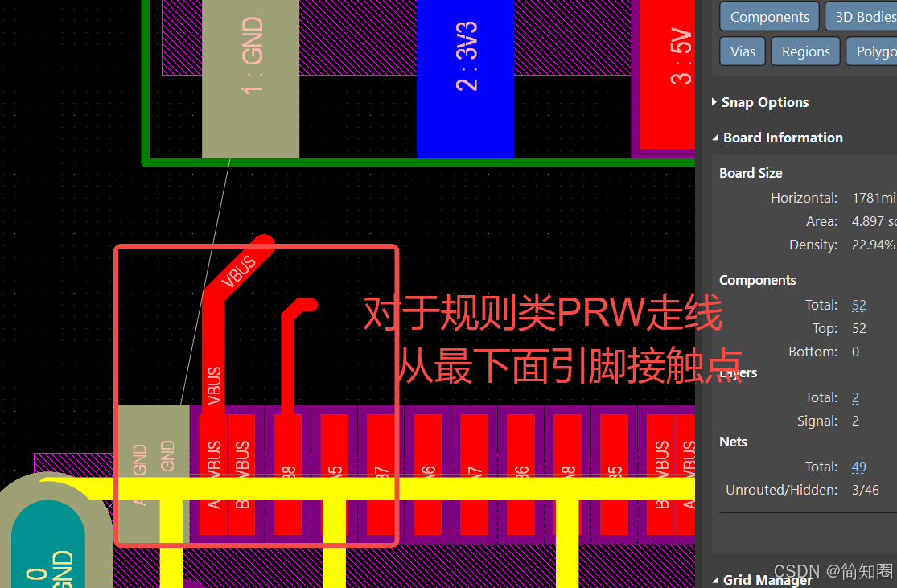Open the Nets total 49 link
897x588 pixels.
pyautogui.click(x=858, y=467)
